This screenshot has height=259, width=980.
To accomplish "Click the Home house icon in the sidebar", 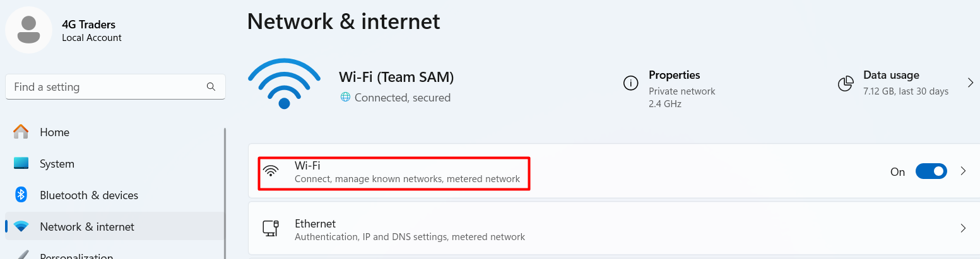I will pyautogui.click(x=21, y=132).
